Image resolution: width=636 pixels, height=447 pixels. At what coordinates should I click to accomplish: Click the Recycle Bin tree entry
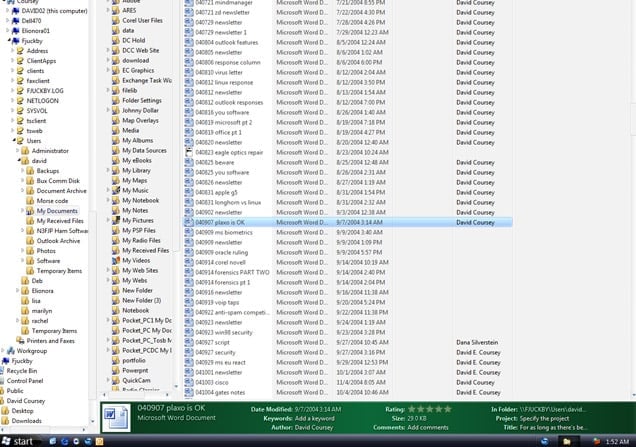coord(19,371)
